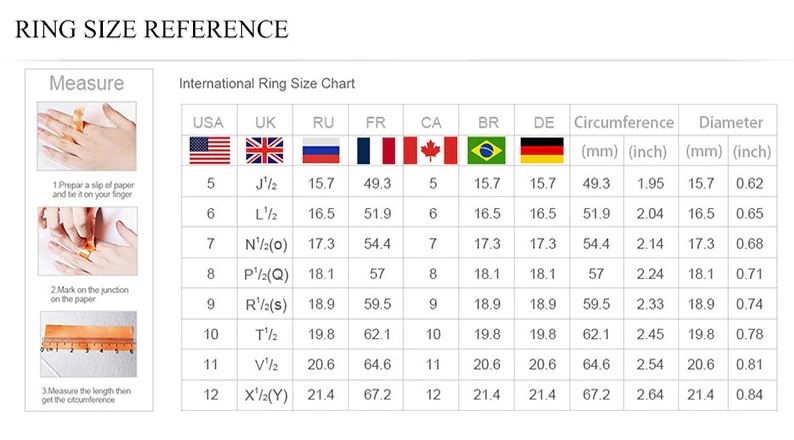The height and width of the screenshot is (440, 794).
Task: Select the Canadian maple leaf flag
Action: 430,151
